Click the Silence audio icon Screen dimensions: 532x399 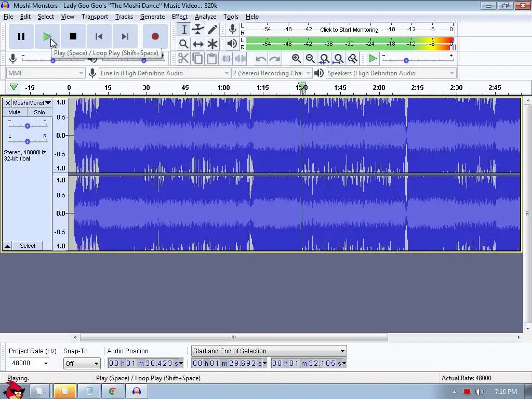tap(241, 59)
